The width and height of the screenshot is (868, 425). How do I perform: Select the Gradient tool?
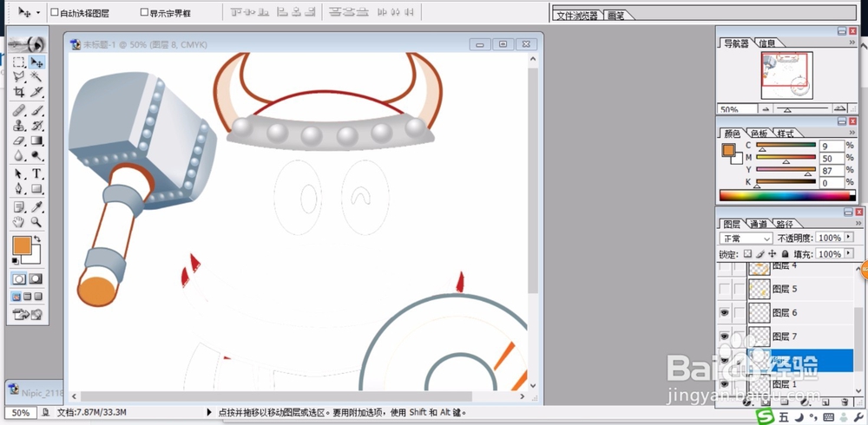coord(36,141)
